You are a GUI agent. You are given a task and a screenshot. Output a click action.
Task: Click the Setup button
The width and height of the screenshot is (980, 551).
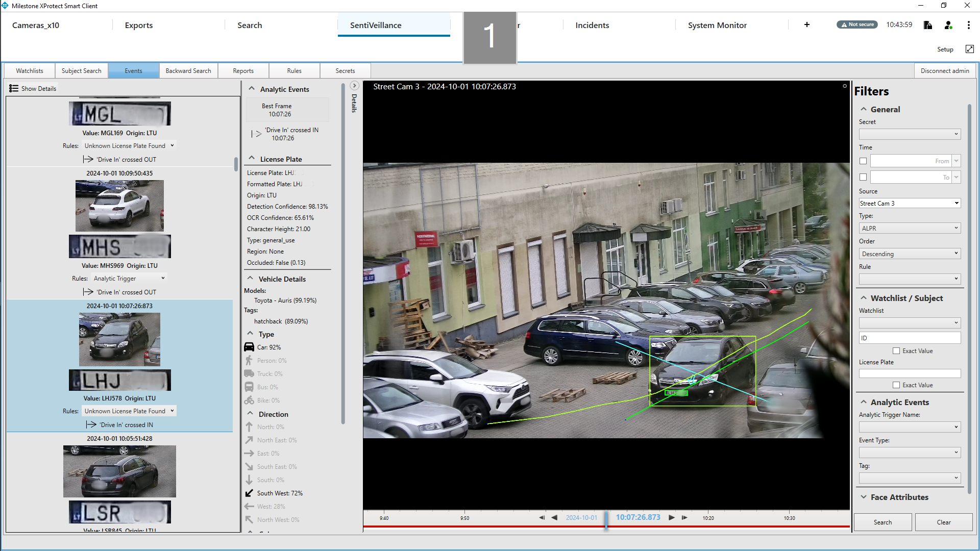945,49
